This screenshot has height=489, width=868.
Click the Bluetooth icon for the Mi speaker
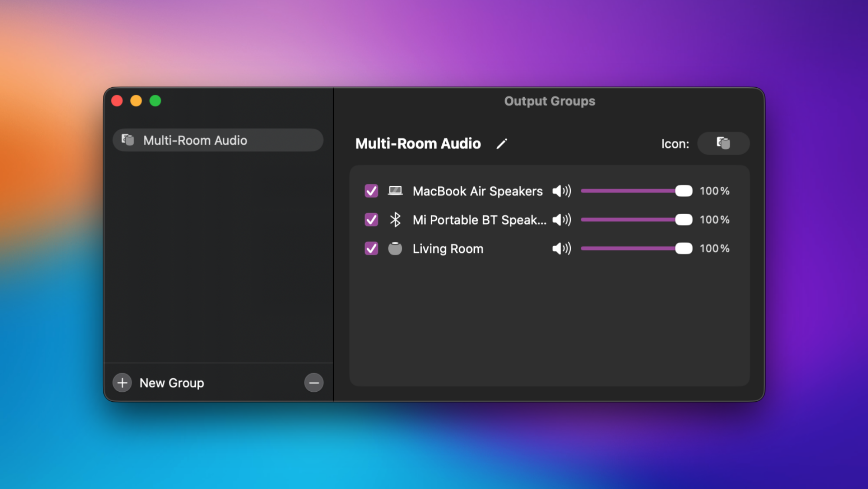pyautogui.click(x=395, y=220)
